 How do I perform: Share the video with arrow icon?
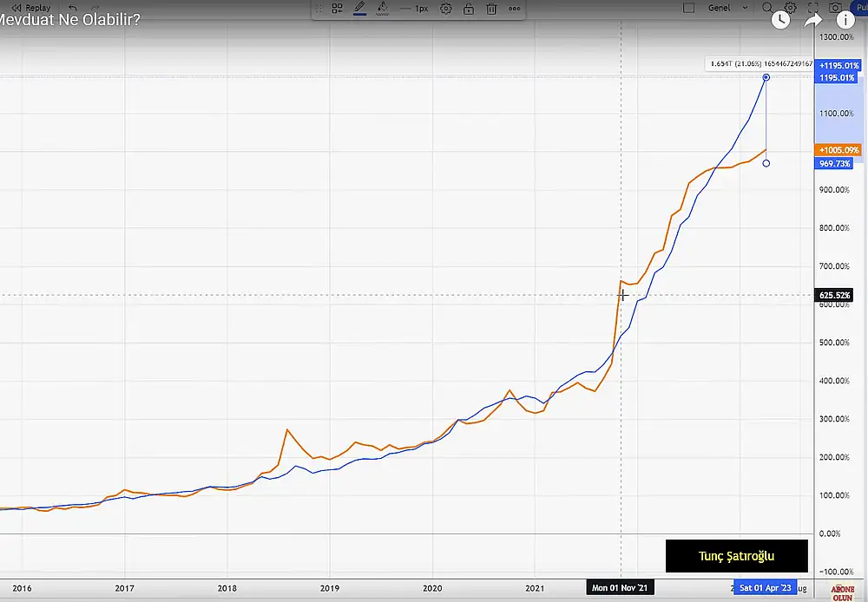click(x=812, y=20)
